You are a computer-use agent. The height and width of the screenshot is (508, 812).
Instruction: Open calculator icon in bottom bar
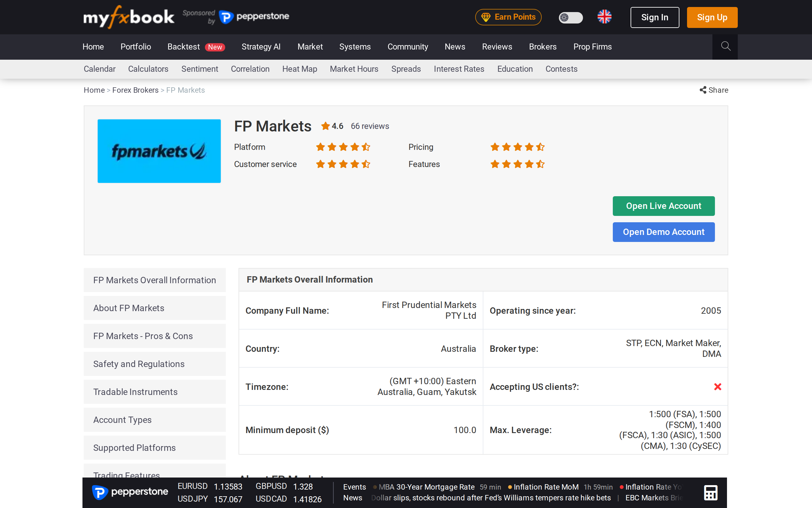click(710, 492)
